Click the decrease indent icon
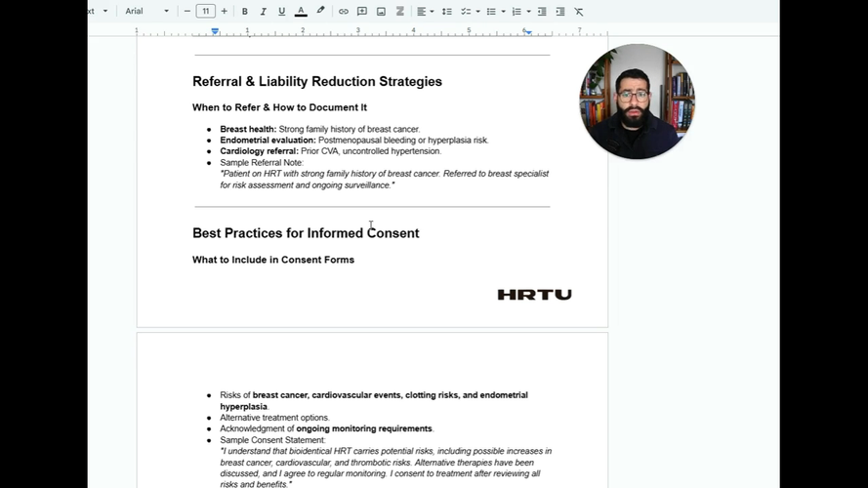 click(x=542, y=12)
